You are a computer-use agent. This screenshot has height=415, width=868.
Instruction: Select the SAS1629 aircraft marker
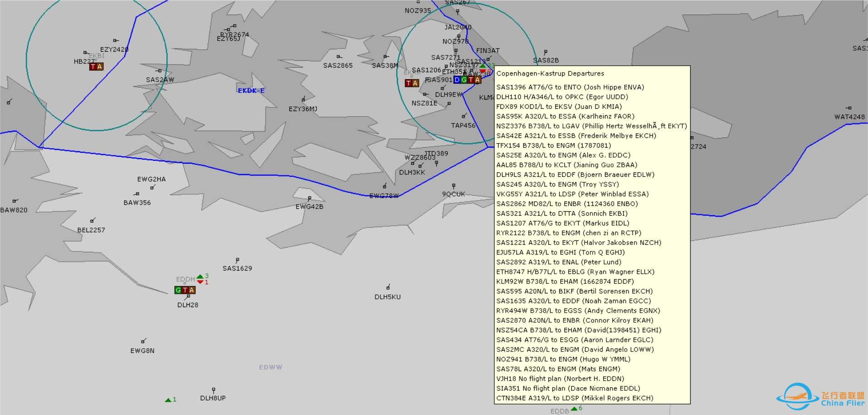pos(237,260)
